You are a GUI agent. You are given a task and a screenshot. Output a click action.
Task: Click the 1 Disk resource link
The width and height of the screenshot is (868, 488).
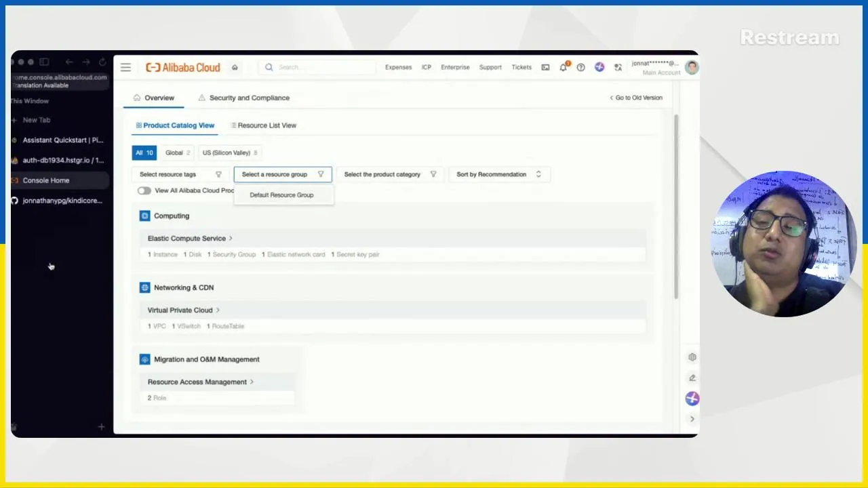[193, 255]
